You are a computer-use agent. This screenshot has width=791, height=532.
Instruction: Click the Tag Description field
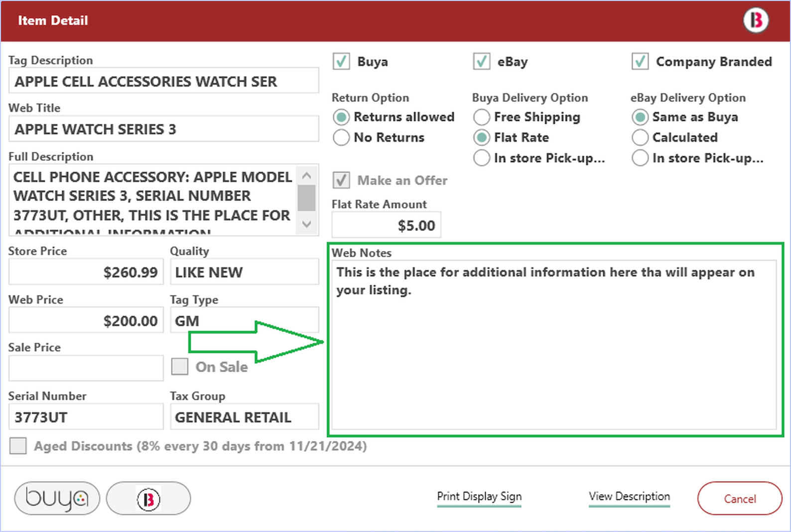click(164, 81)
